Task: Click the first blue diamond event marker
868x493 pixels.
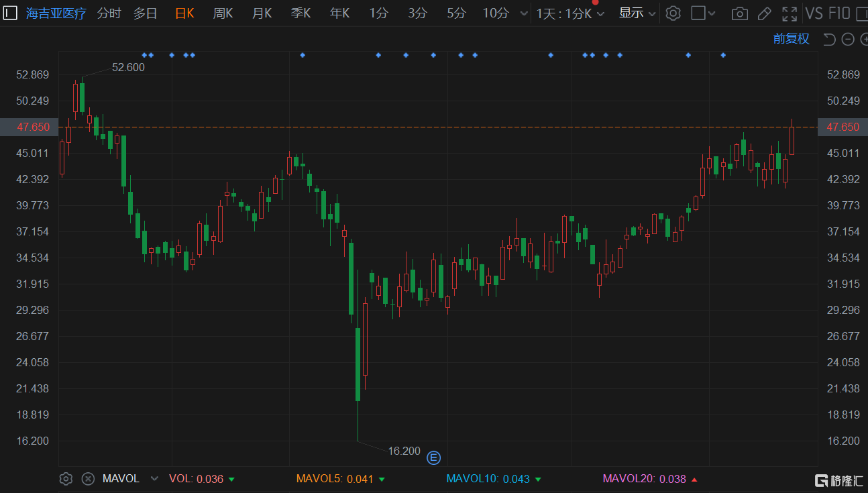Action: tap(144, 55)
